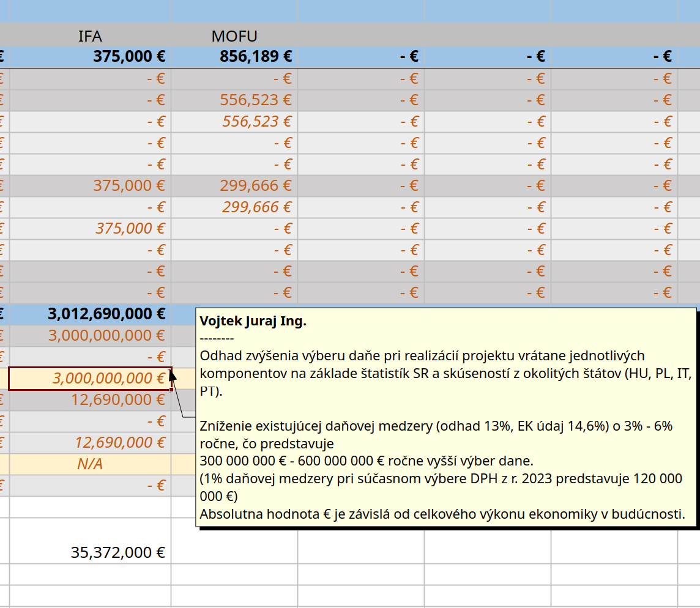700x608 pixels.
Task: Select the highlighted italic 3,000,000,000 € cell
Action: (90, 378)
